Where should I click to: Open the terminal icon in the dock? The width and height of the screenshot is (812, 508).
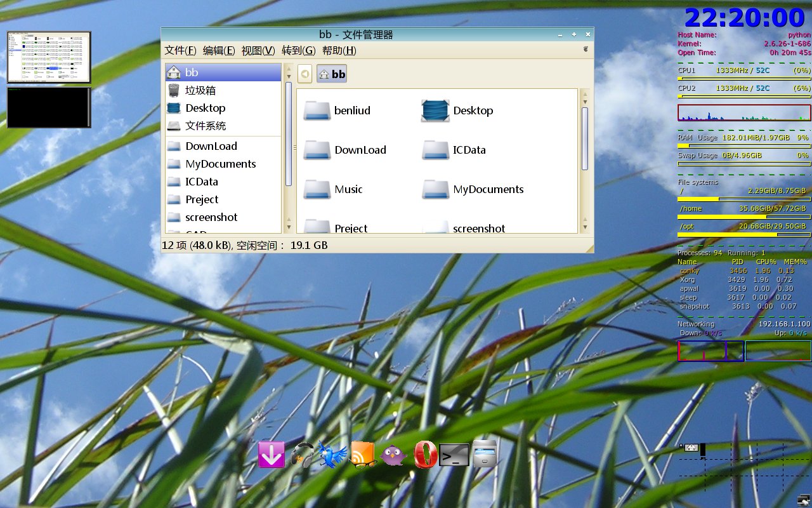[454, 455]
